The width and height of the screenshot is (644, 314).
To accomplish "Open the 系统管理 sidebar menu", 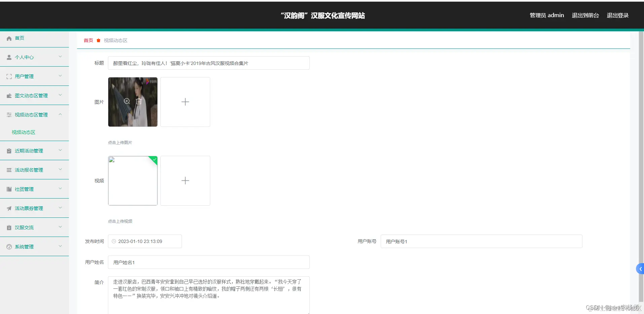I will point(34,247).
